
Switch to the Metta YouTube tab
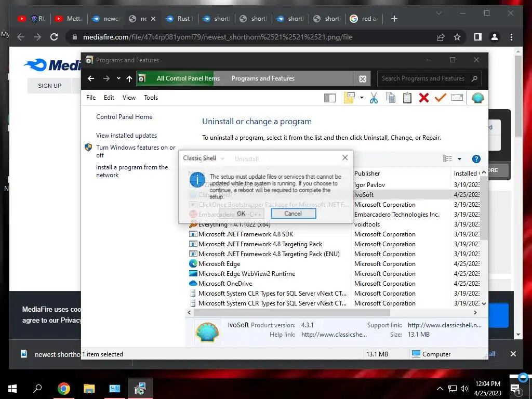(x=69, y=19)
